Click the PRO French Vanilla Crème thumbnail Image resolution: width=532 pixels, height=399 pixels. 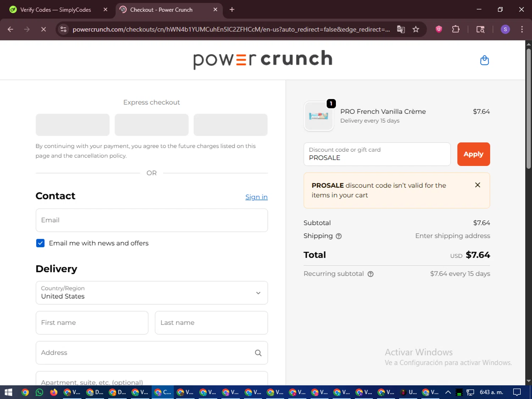click(x=318, y=116)
